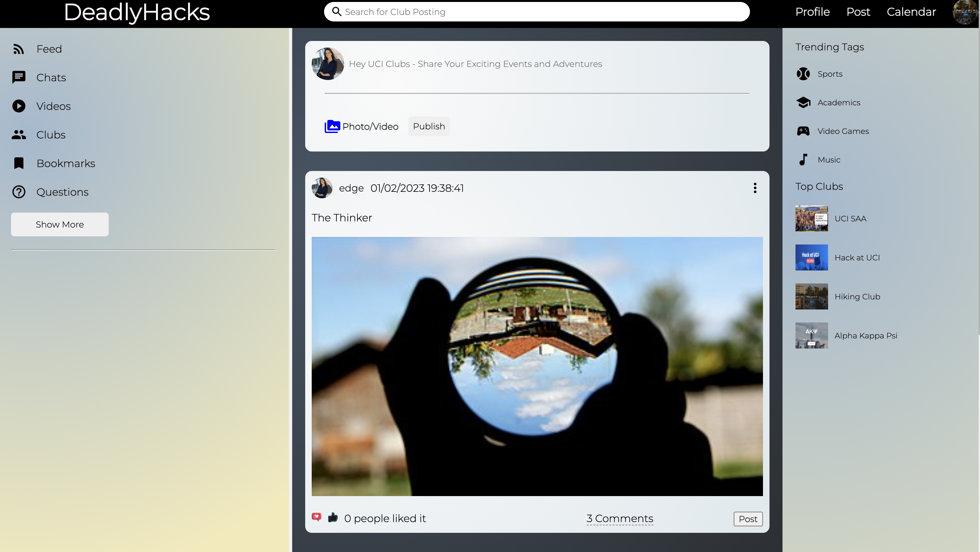Open the three-dot post options menu
Viewport: 980px width, 552px height.
point(755,188)
